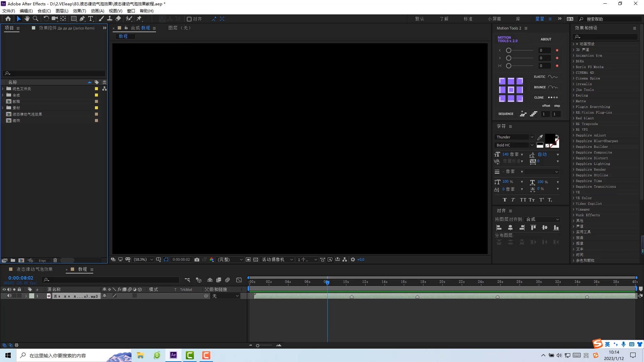Apply BOUNCE in Motion Tools

coord(546,87)
